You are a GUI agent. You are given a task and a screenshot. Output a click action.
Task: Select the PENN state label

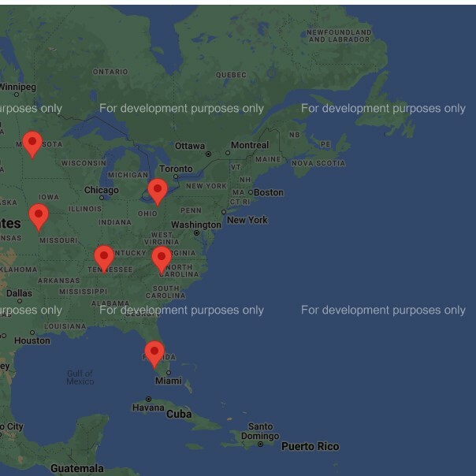(191, 210)
